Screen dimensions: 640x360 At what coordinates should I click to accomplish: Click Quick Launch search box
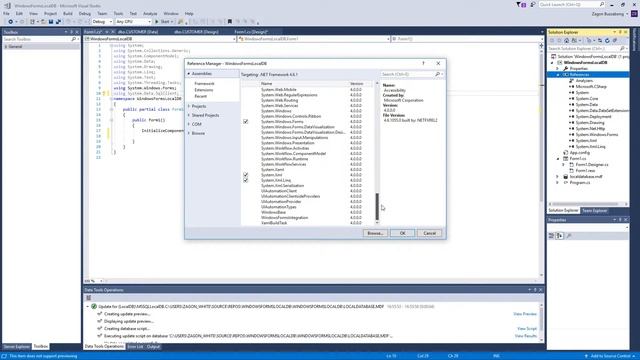click(x=572, y=4)
